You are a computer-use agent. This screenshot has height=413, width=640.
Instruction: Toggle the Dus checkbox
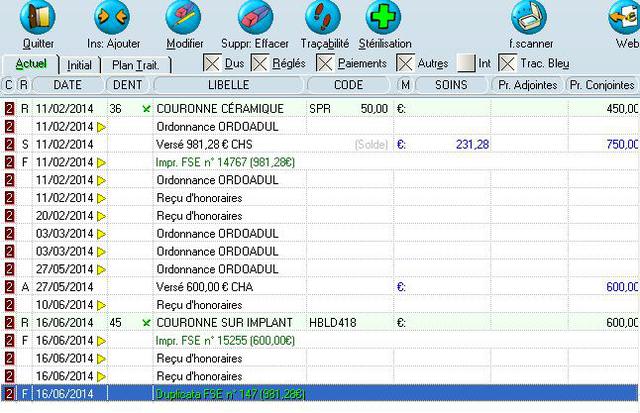(x=212, y=63)
